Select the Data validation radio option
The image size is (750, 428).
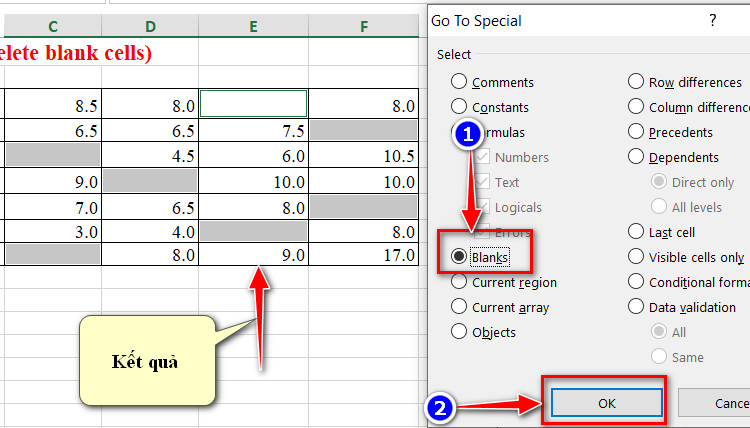click(636, 307)
